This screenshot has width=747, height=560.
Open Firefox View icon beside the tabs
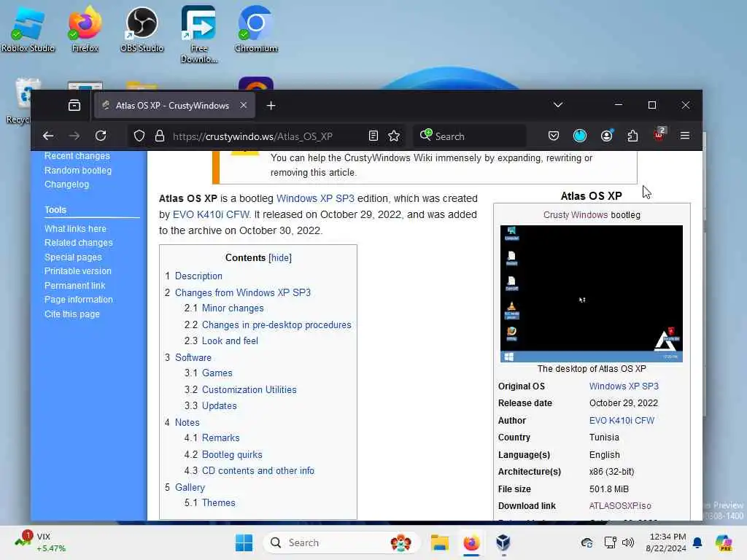(x=74, y=105)
